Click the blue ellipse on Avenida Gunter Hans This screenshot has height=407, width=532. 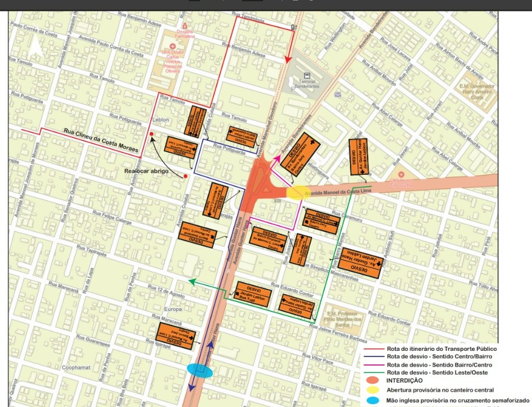tap(200, 370)
